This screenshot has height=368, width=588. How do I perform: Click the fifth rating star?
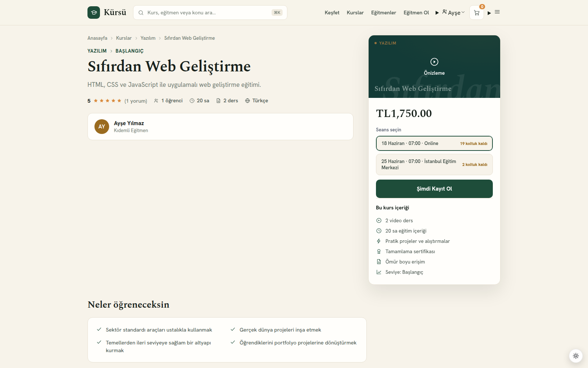click(119, 101)
